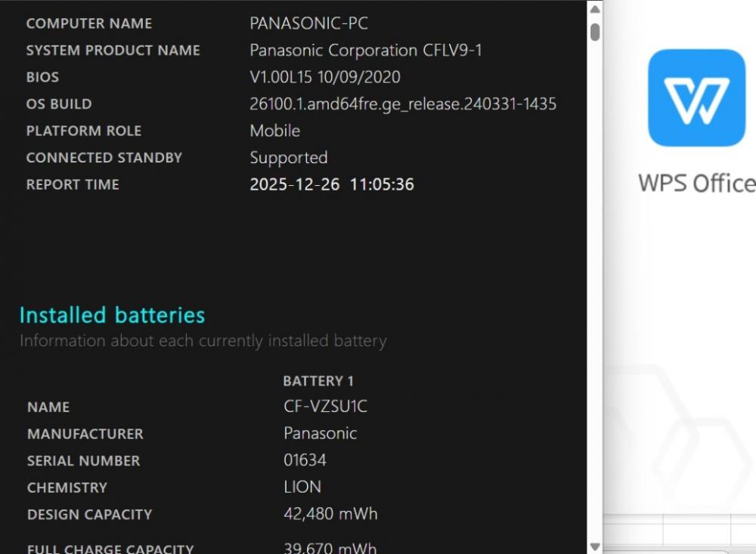
Task: Click the PANASONIC-PC computer name value
Action: [308, 23]
